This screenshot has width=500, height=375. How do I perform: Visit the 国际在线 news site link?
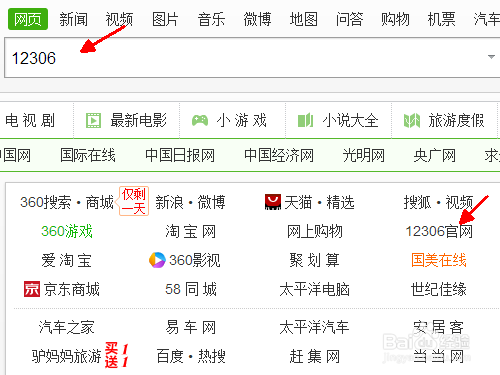pos(88,155)
